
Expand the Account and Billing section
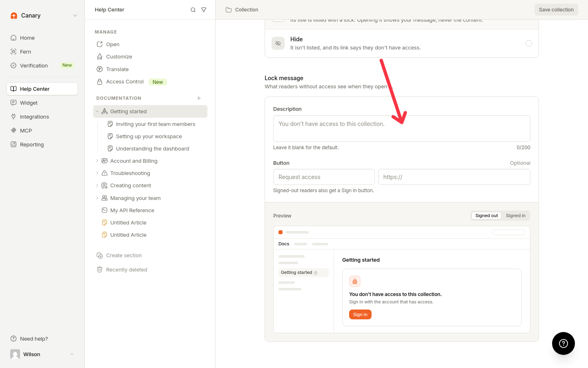click(97, 161)
